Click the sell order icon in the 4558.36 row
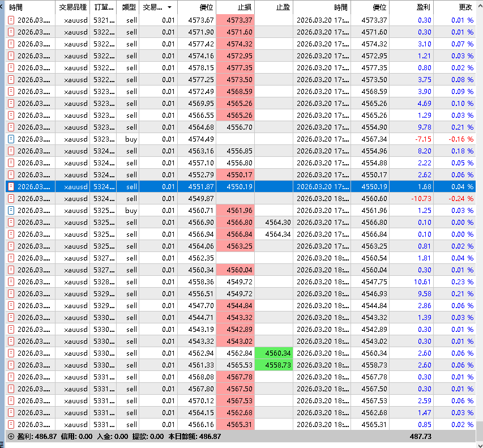The image size is (483, 448). tap(11, 282)
